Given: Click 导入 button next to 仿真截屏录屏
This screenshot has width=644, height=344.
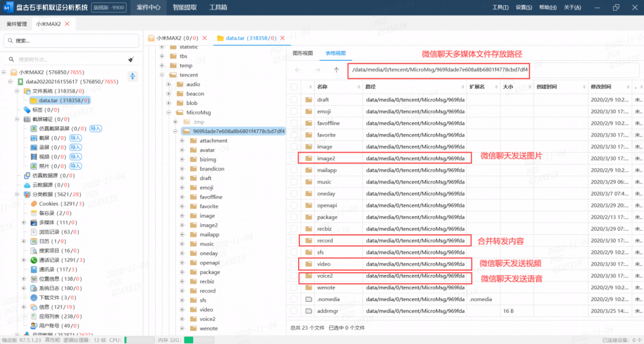Looking at the screenshot, I should click(x=95, y=129).
